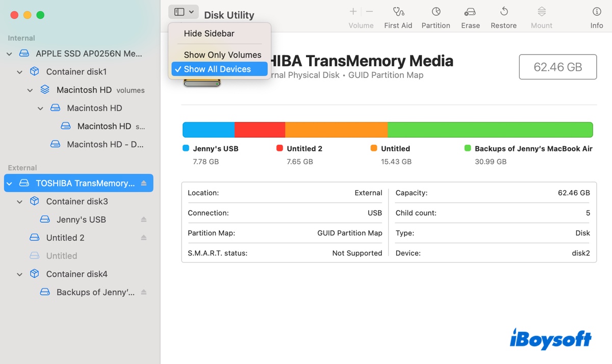This screenshot has width=612, height=364.
Task: Select the Untitled 2 volume in sidebar
Action: pos(65,238)
